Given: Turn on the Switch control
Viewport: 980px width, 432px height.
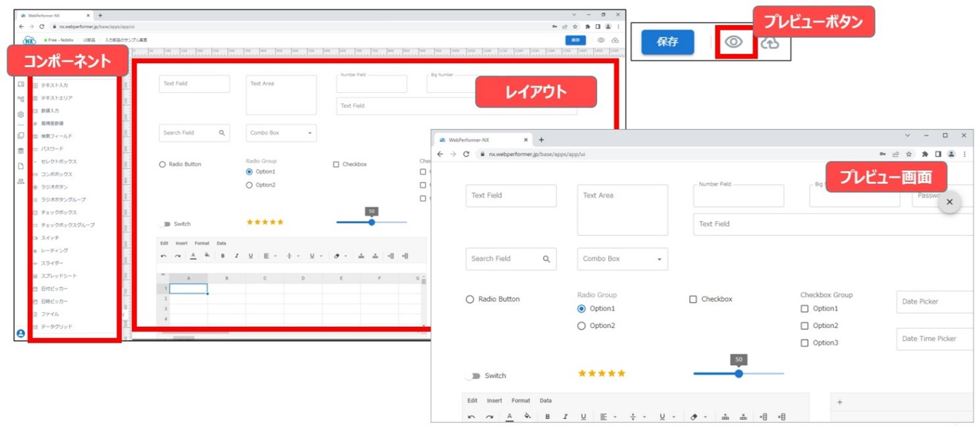Looking at the screenshot, I should pos(475,375).
